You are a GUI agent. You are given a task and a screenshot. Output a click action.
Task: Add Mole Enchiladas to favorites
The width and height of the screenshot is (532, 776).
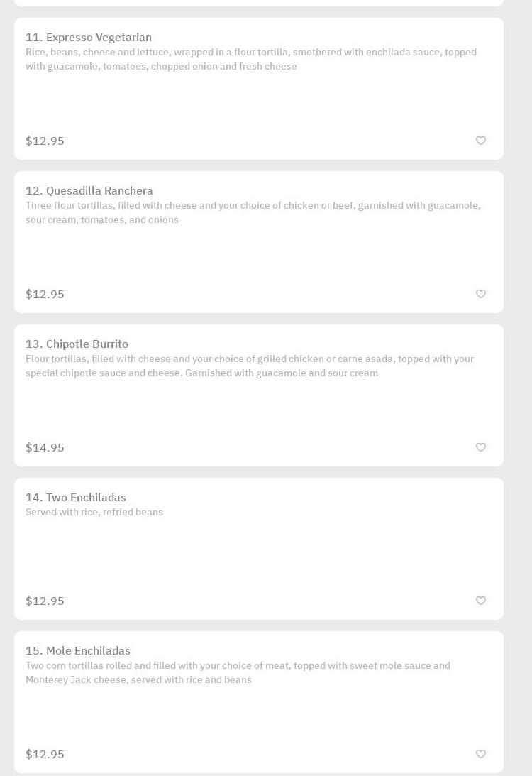coord(481,754)
